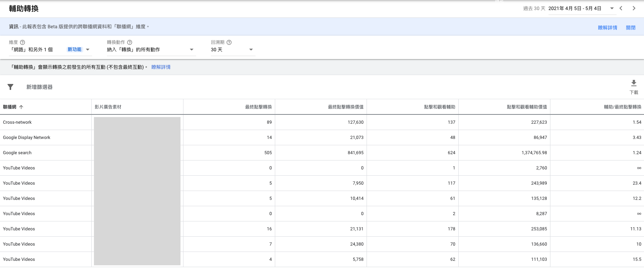Sort by 點擊和觀看輔助 column header
Image resolution: width=644 pixels, height=269 pixels.
(439, 107)
